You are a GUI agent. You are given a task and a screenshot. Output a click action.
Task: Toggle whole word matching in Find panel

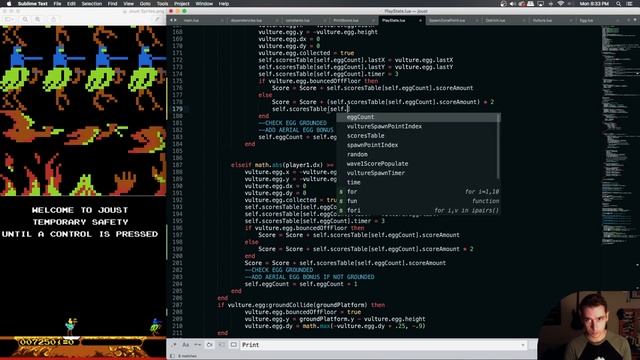(x=198, y=345)
